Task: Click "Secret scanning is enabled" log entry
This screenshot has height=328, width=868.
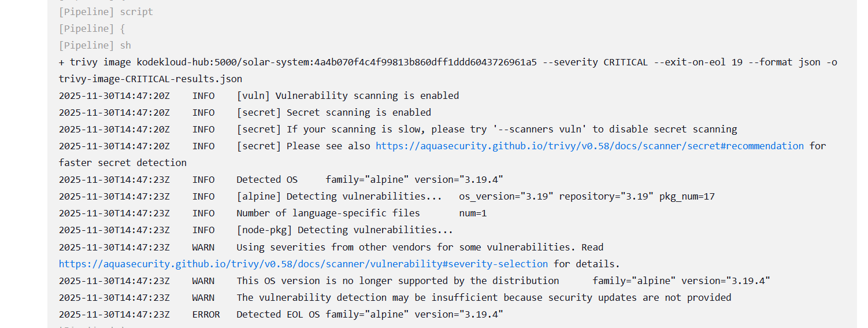Action: click(x=358, y=112)
